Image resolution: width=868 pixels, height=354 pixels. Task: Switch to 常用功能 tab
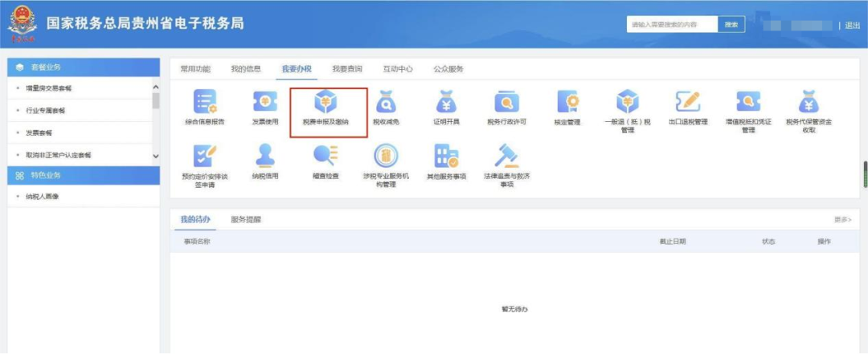[195, 69]
